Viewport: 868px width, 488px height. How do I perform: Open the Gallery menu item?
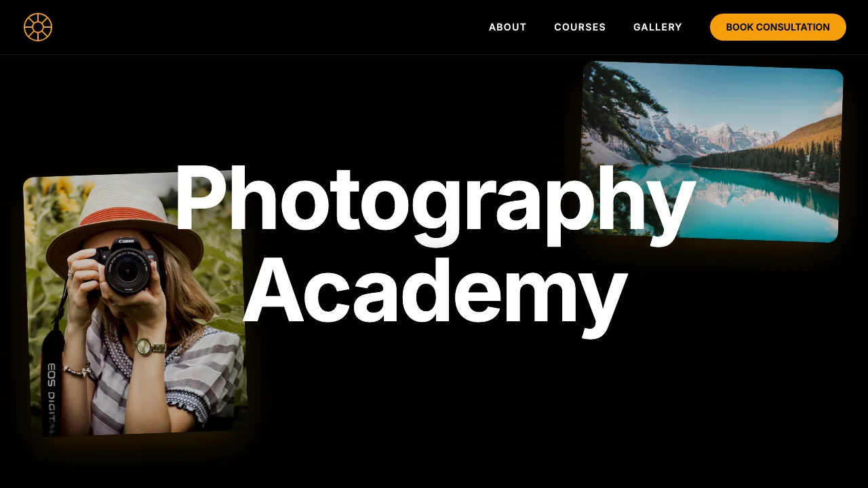(658, 27)
